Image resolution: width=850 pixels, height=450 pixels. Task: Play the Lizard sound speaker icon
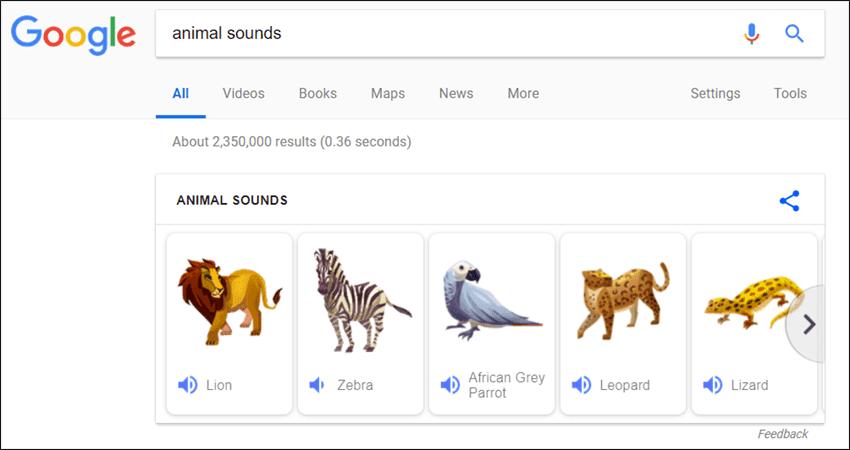click(712, 385)
